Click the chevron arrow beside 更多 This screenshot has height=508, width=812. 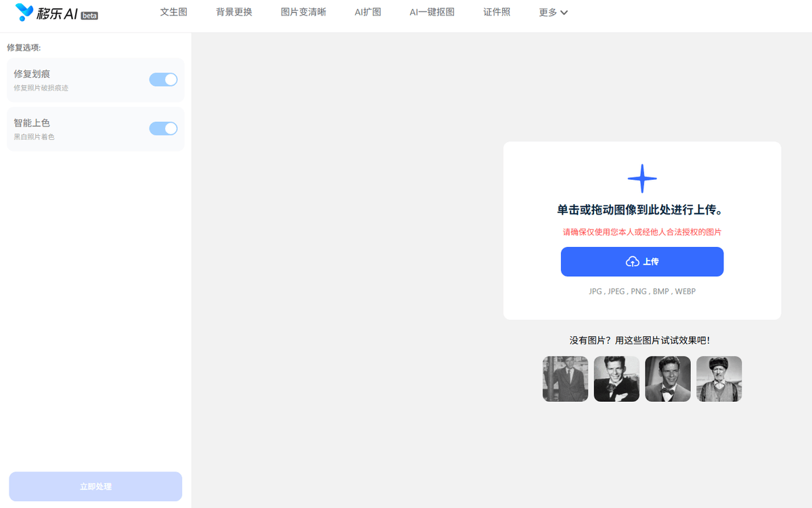tap(564, 12)
